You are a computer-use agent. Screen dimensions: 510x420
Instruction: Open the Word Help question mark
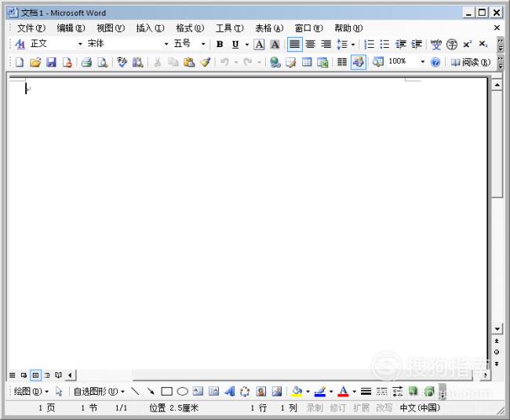point(435,62)
